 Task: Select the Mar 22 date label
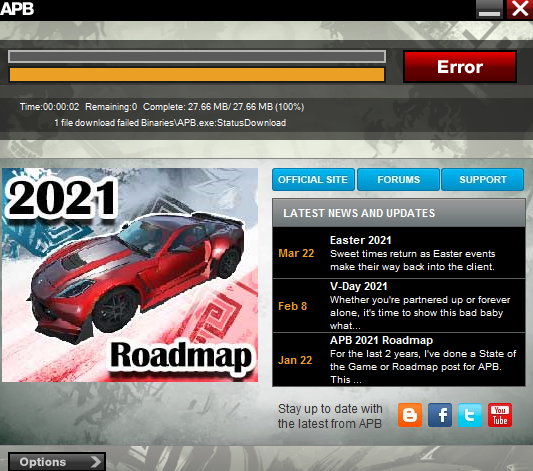[x=296, y=253]
